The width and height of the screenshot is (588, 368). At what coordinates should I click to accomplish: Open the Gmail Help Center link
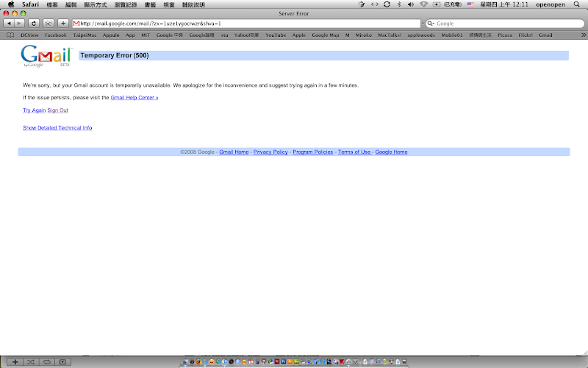135,97
